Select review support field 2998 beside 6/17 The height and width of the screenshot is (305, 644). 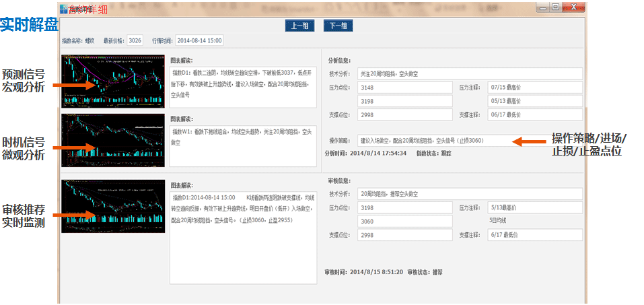[405, 235]
